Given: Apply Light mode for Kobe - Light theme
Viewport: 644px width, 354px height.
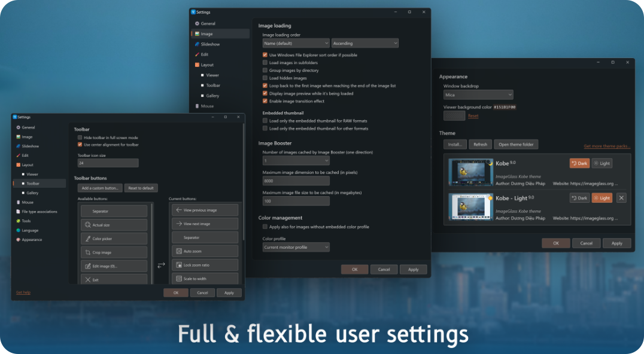Looking at the screenshot, I should click(x=602, y=198).
